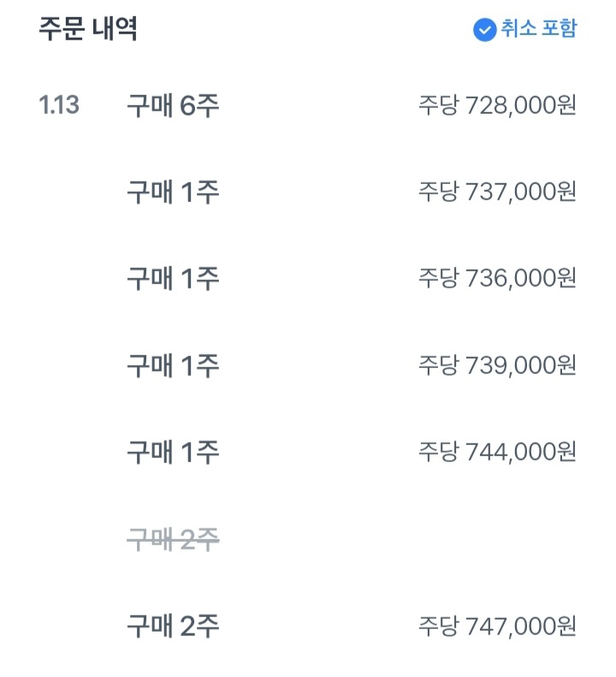This screenshot has height=677, width=616.
Task: Click the 주당 747,000원 price text
Action: [x=497, y=627]
